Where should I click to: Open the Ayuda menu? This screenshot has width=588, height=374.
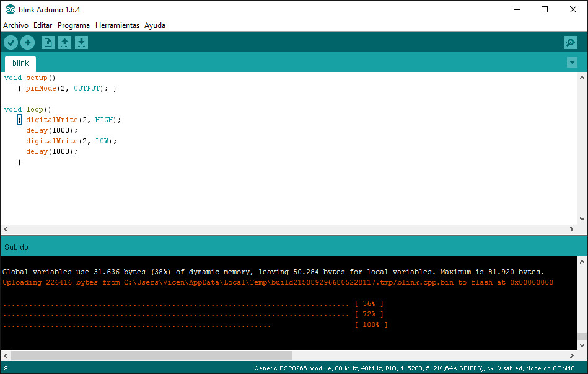tap(155, 25)
